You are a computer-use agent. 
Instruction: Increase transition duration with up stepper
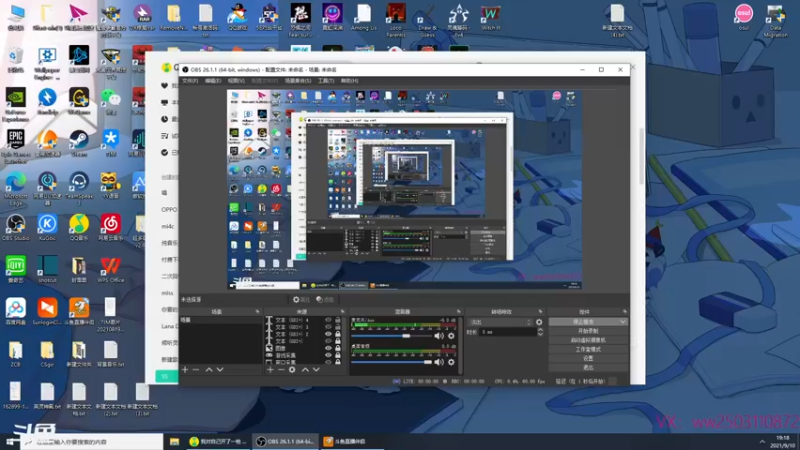[x=540, y=330]
